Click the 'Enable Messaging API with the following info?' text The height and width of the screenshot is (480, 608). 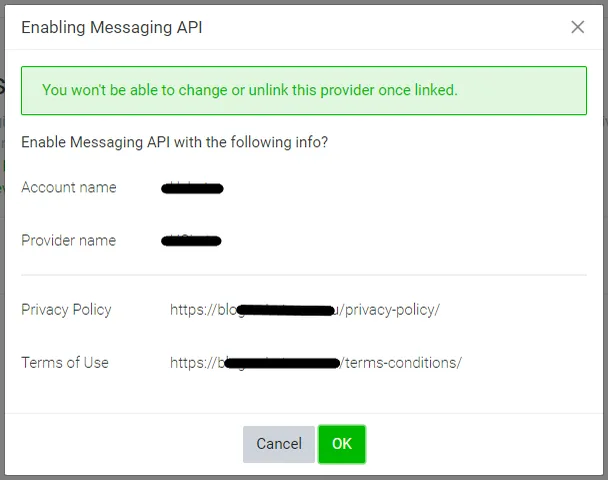[x=174, y=142]
